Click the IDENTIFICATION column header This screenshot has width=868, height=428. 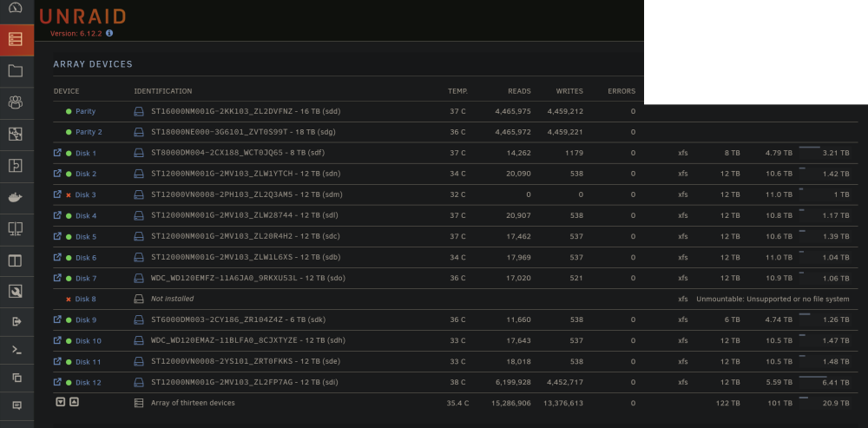pyautogui.click(x=163, y=91)
